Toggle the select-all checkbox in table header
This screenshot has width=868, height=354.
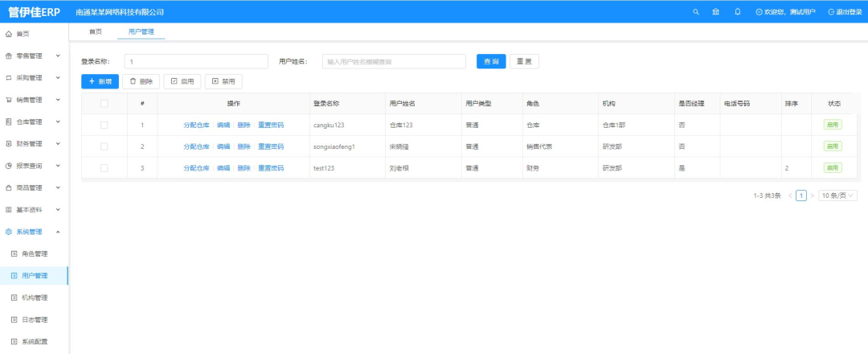pos(104,103)
